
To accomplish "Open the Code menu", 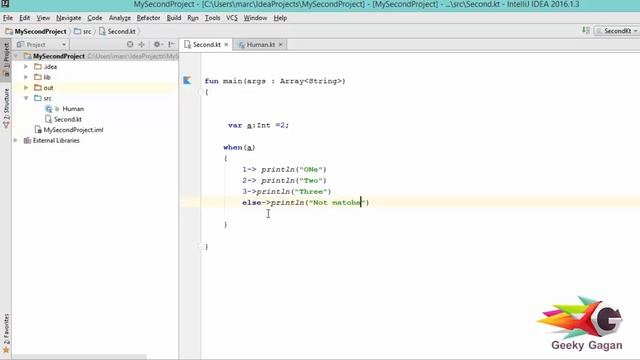I will click(95, 18).
